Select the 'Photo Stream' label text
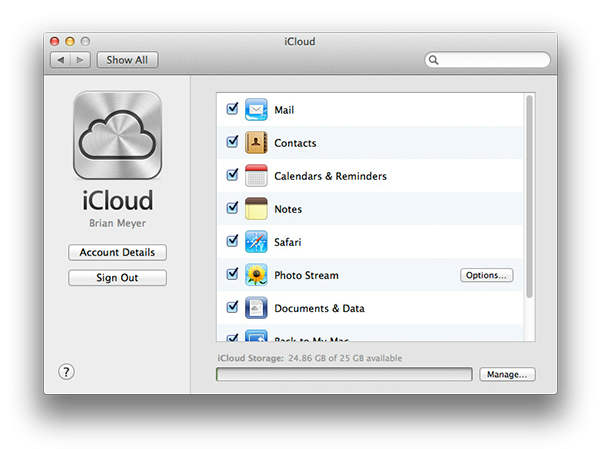 tap(307, 276)
